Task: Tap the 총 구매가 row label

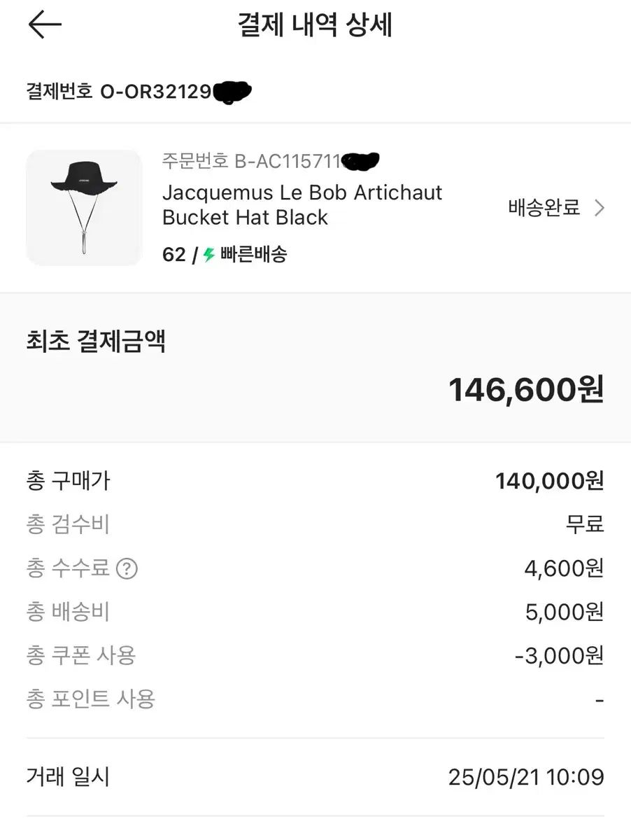Action: [x=68, y=481]
